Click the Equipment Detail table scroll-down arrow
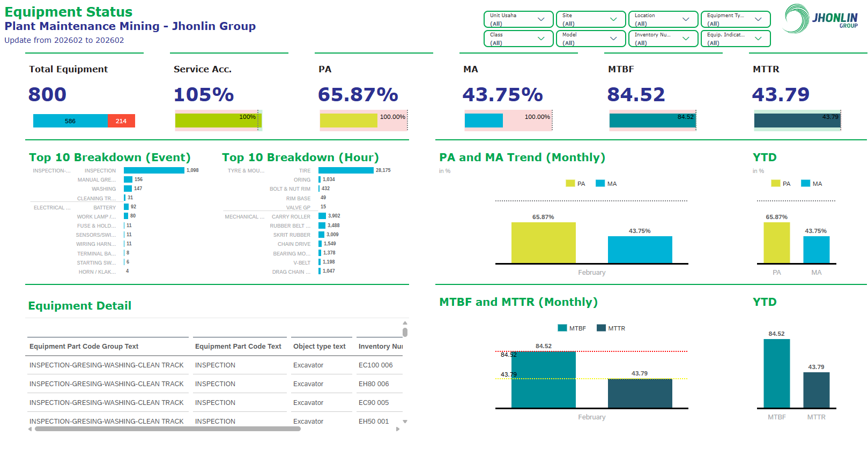Viewport: 868px width, 451px height. (x=405, y=422)
